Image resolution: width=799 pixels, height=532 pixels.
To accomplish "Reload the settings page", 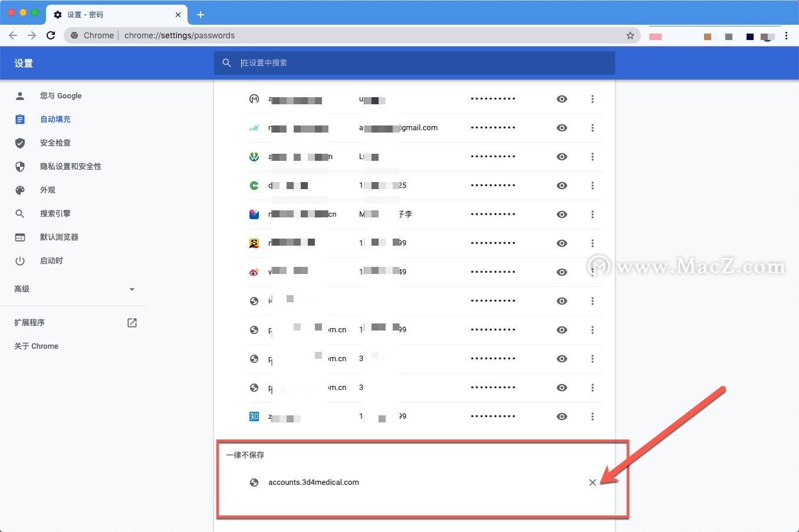I will pyautogui.click(x=51, y=35).
